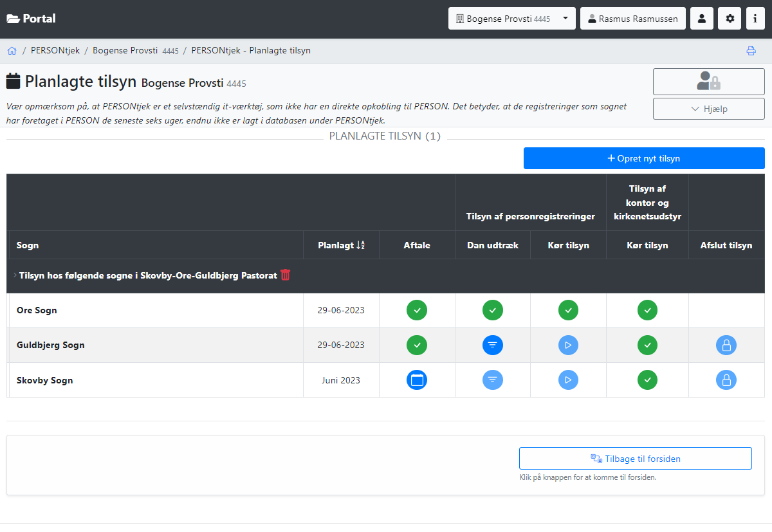Screen dimensions: 772x532
Task: Click the Juni 2023 date cell
Action: [x=341, y=380]
